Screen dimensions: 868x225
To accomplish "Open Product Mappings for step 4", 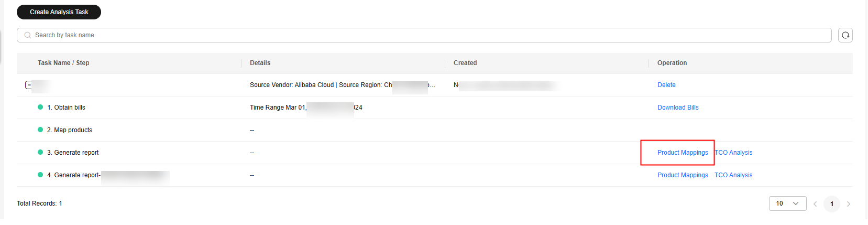I will coord(683,175).
